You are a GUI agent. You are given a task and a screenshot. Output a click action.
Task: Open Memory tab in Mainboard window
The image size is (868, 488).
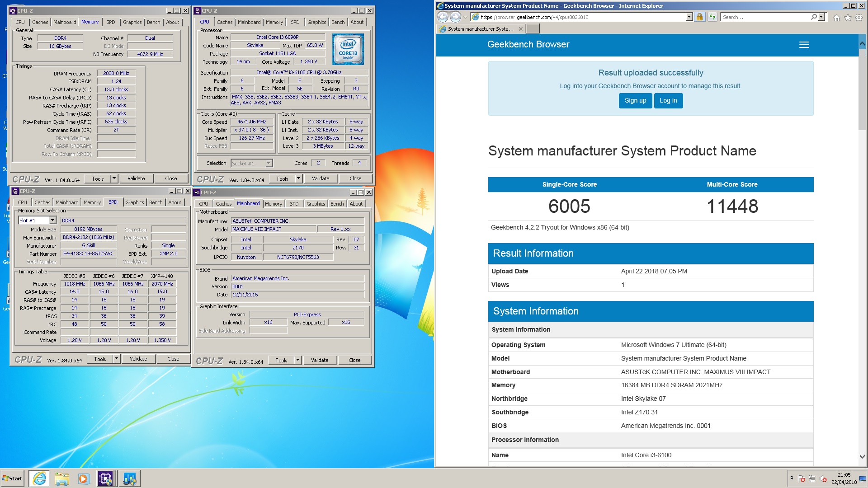274,204
